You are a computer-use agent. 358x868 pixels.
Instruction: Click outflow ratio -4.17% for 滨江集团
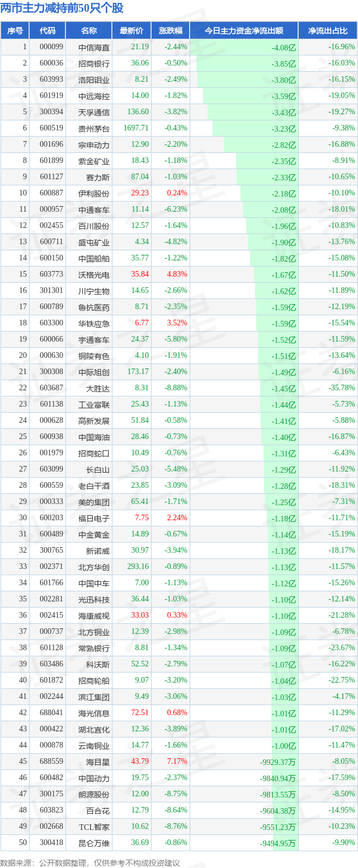[343, 697]
